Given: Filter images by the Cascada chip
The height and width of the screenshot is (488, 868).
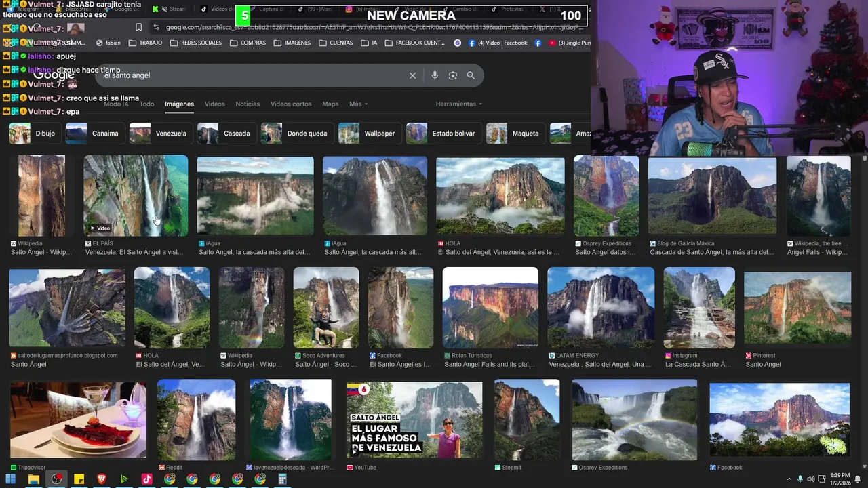Looking at the screenshot, I should click(226, 134).
